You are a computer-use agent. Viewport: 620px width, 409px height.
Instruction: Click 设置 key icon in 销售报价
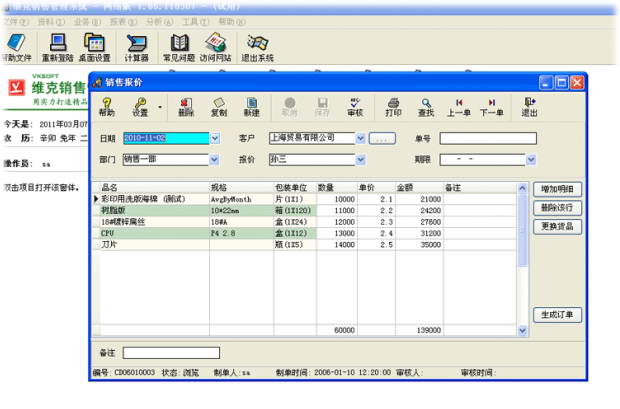[x=140, y=107]
